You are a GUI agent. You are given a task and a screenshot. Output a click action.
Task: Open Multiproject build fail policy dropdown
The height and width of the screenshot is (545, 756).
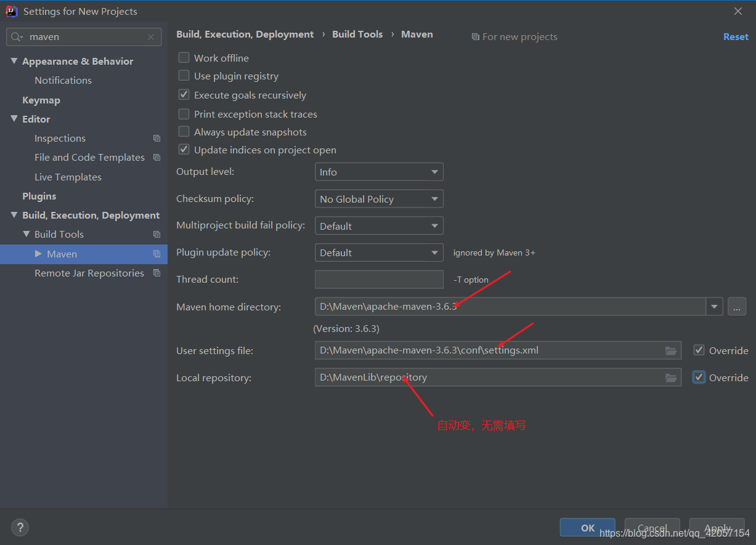click(379, 226)
